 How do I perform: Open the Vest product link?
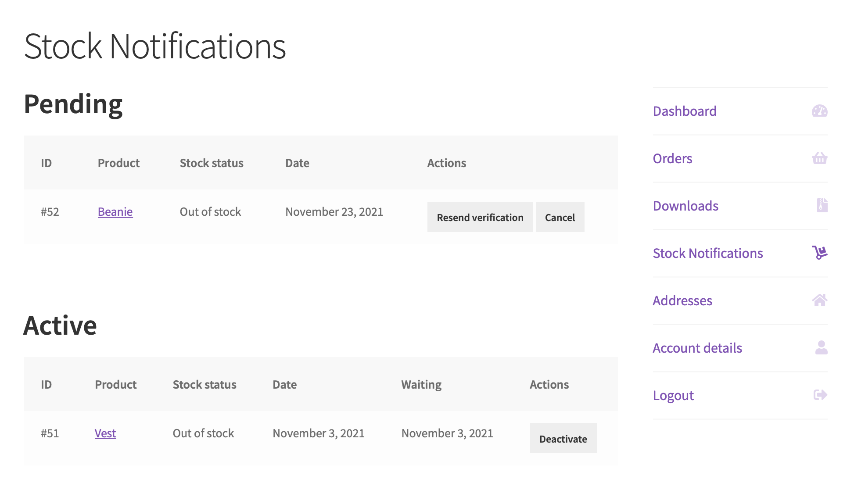(105, 433)
